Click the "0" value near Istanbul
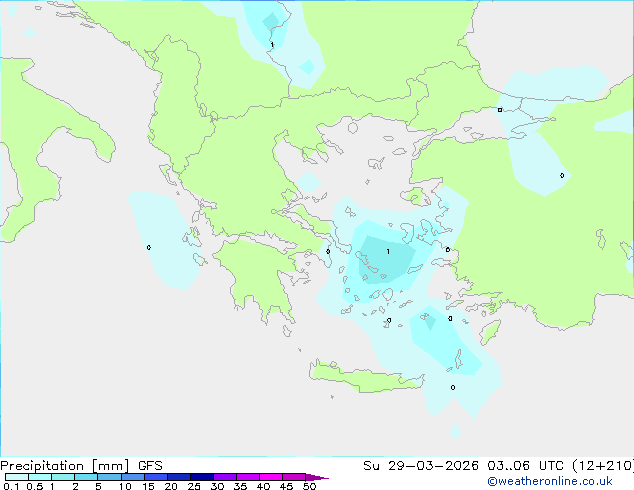 [x=500, y=110]
